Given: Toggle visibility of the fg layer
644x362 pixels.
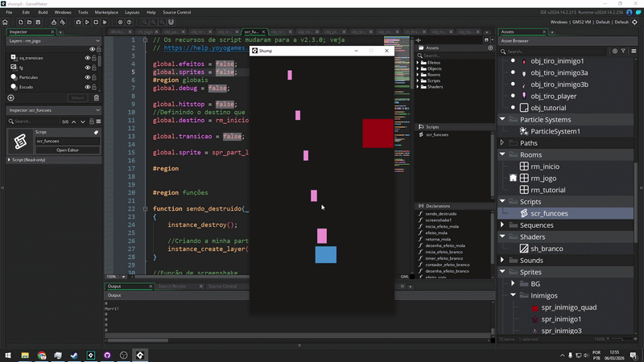Looking at the screenshot, I should coord(87,68).
